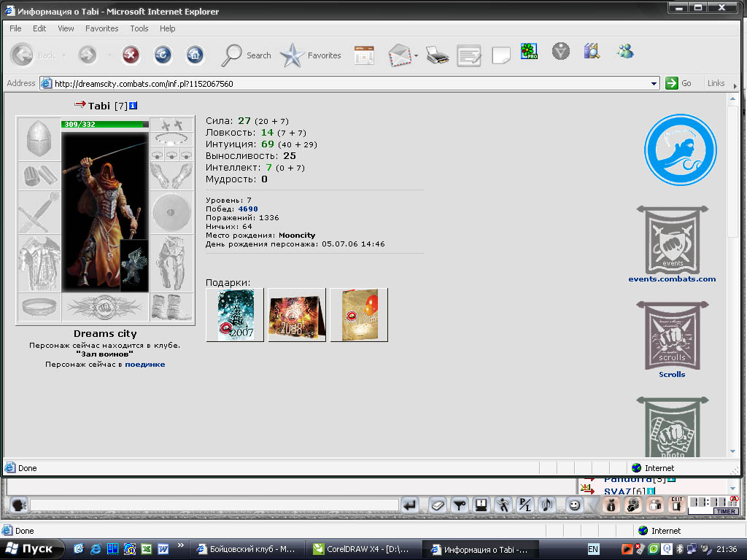The height and width of the screenshot is (560, 747).
Task: Open the View menu
Action: (x=66, y=28)
